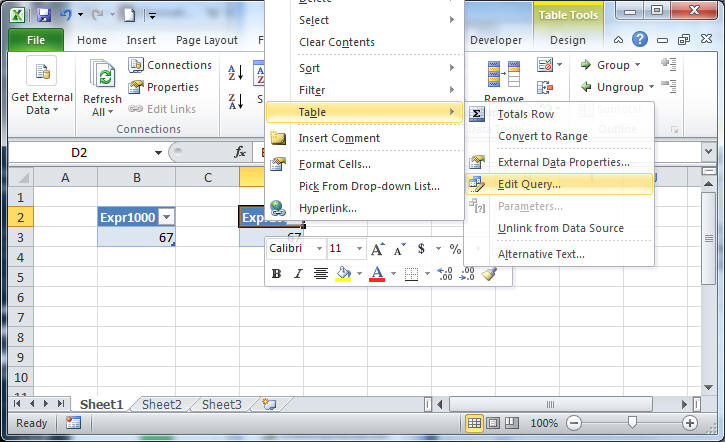Minimize the ribbon with caret icon
Screen dimensions: 725x442
tap(618, 40)
